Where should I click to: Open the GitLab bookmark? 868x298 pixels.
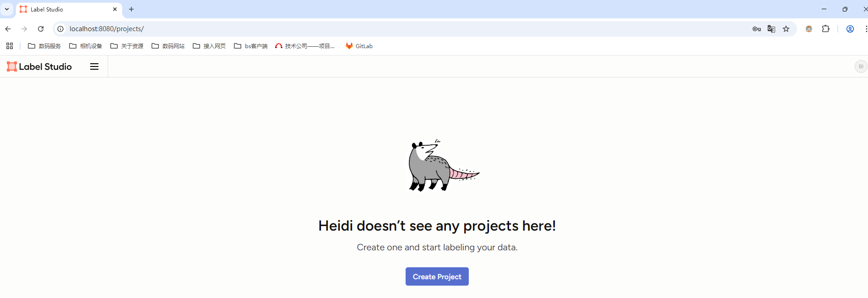pyautogui.click(x=359, y=46)
